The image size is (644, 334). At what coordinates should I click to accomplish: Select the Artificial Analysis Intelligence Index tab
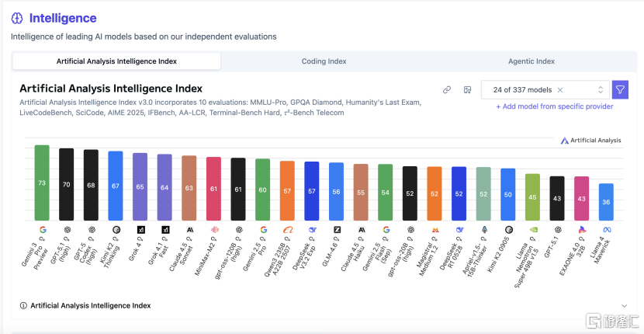click(x=116, y=61)
